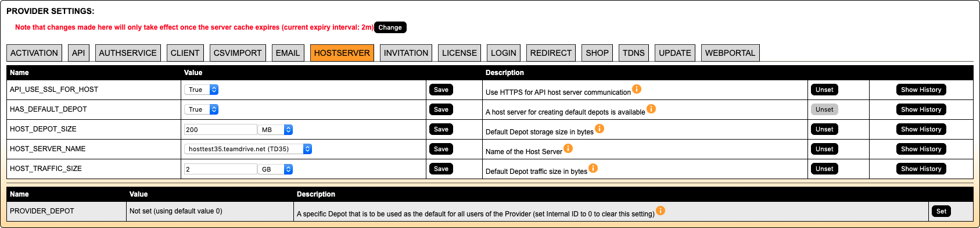Save the API_USE_SSL_FOR_HOST setting
The height and width of the screenshot is (228, 980).
441,90
